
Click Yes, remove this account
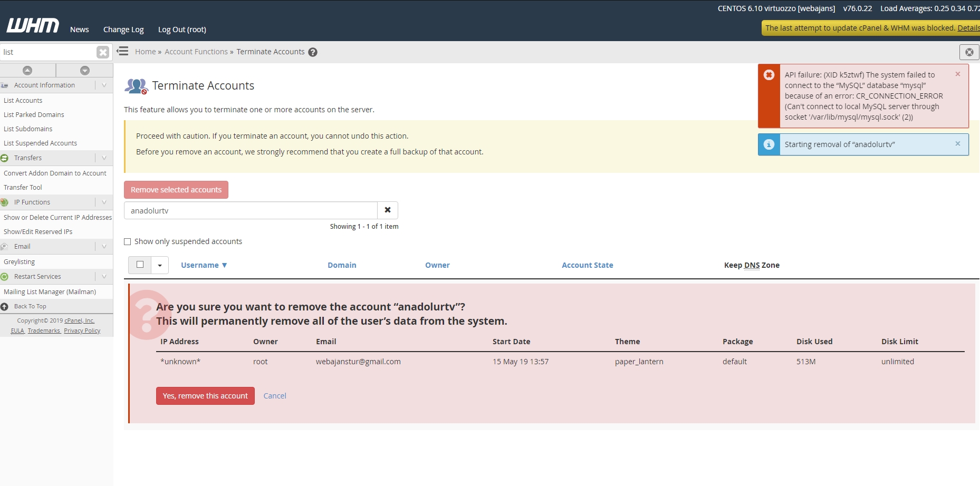click(x=205, y=396)
